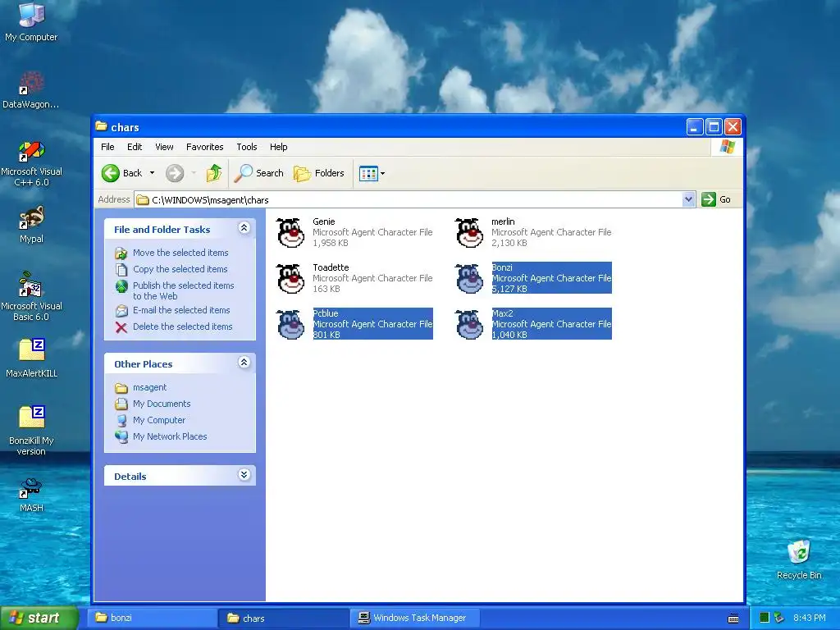The image size is (840, 630).
Task: Open the Favorites menu
Action: pyautogui.click(x=204, y=147)
